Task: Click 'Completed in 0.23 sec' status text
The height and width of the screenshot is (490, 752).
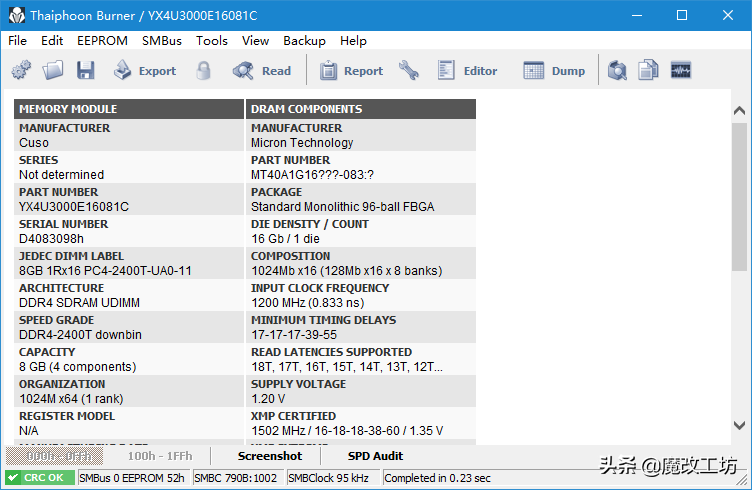Action: tap(437, 478)
